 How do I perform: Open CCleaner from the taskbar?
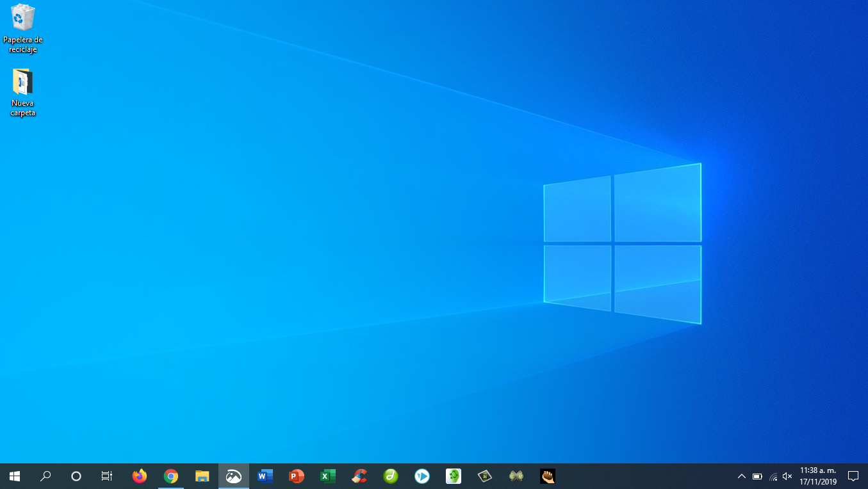359,476
